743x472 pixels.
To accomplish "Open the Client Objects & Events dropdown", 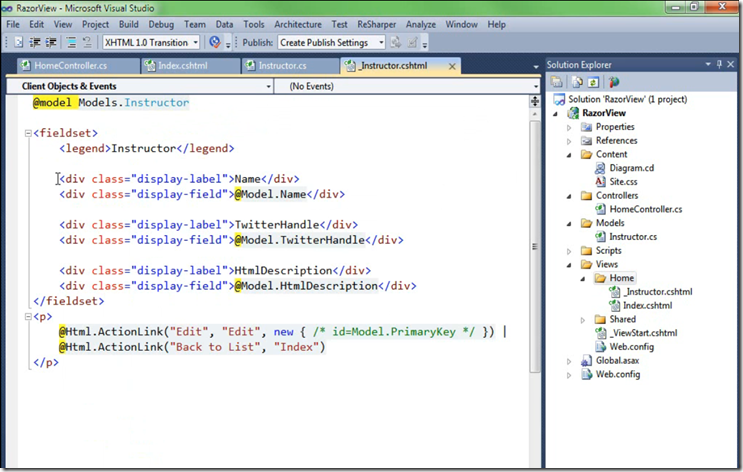I will (268, 86).
